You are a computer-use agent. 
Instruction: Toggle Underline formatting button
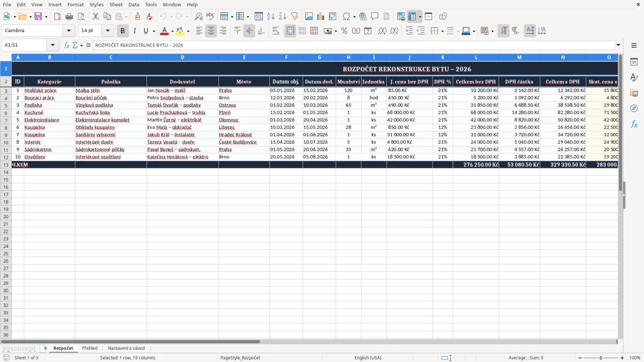145,31
